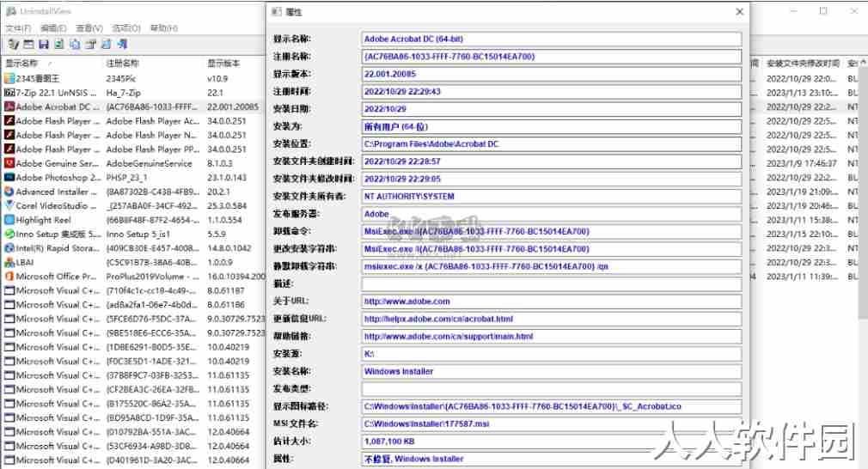Click the 属性 dialog title icon
The image size is (868, 469).
tap(278, 12)
